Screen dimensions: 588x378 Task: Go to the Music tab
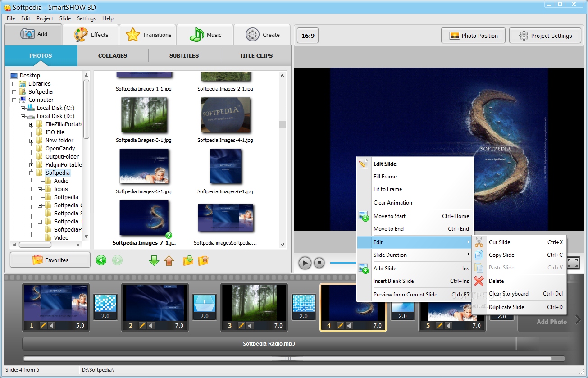(x=205, y=35)
